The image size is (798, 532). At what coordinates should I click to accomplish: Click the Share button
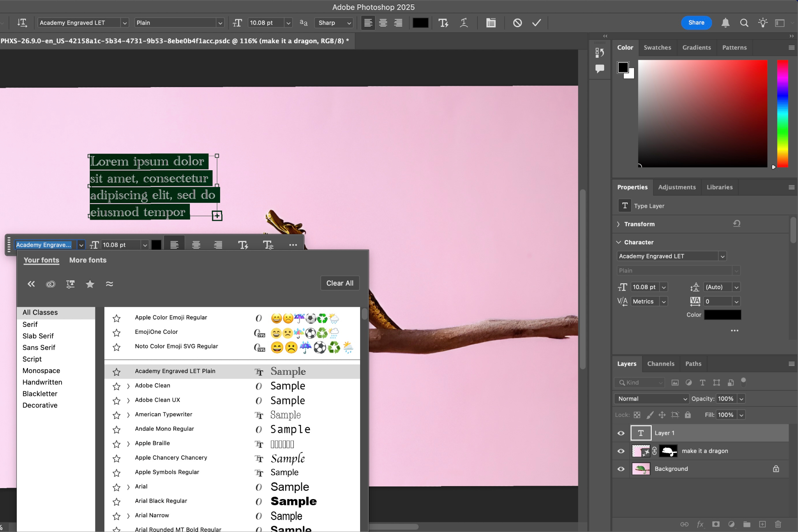696,23
